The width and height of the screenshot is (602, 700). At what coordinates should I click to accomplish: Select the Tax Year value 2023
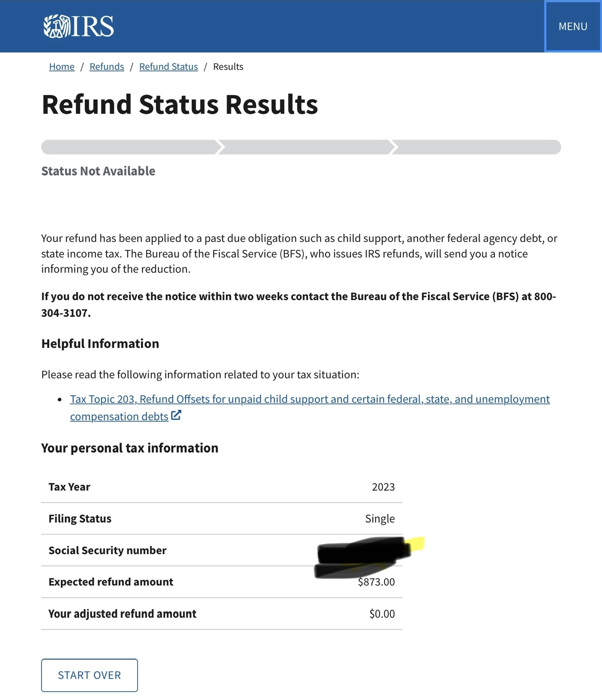383,487
